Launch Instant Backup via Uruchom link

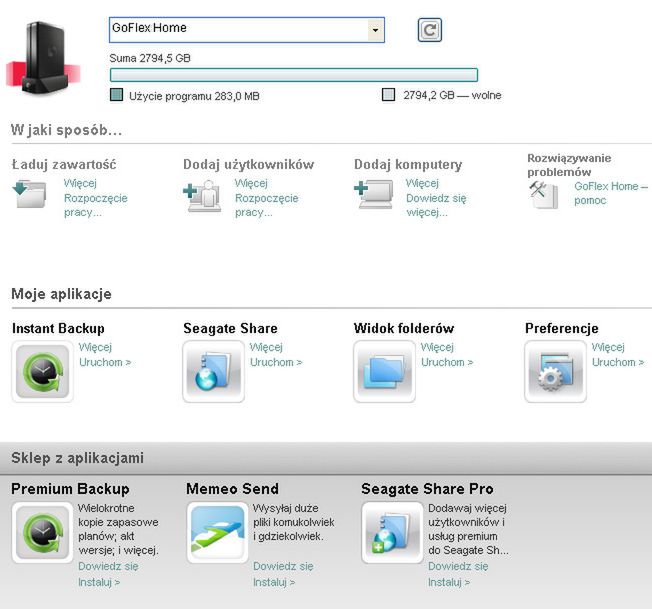[105, 362]
